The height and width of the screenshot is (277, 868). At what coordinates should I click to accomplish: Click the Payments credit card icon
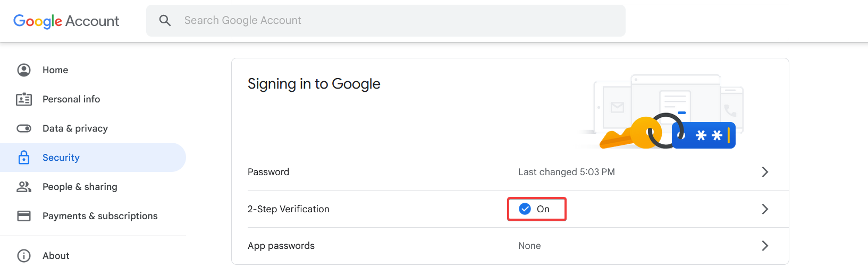24,216
